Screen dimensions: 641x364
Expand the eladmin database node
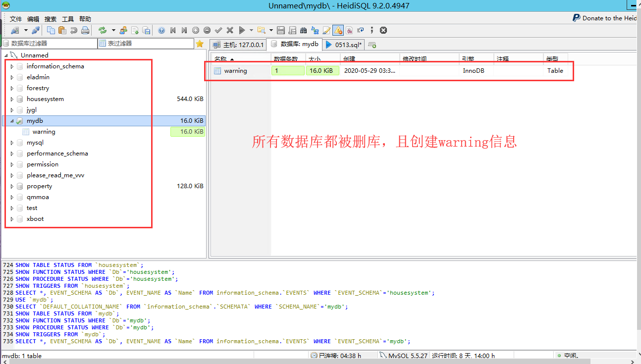pyautogui.click(x=12, y=77)
